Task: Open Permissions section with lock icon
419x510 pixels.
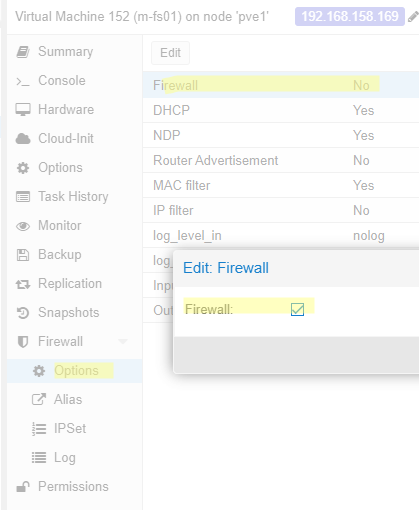Action: coord(62,487)
